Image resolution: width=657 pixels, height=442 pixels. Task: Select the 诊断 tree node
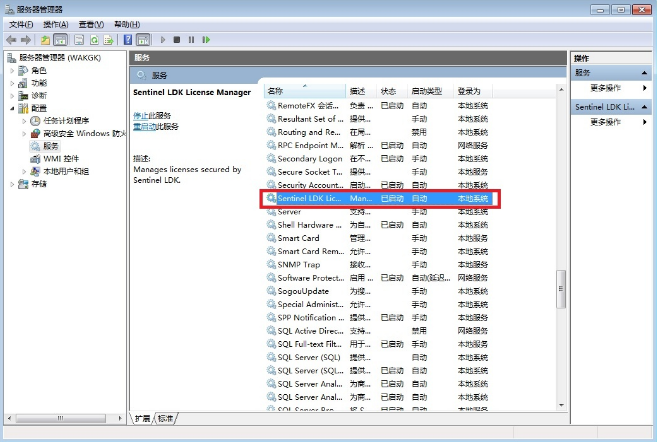click(x=39, y=96)
